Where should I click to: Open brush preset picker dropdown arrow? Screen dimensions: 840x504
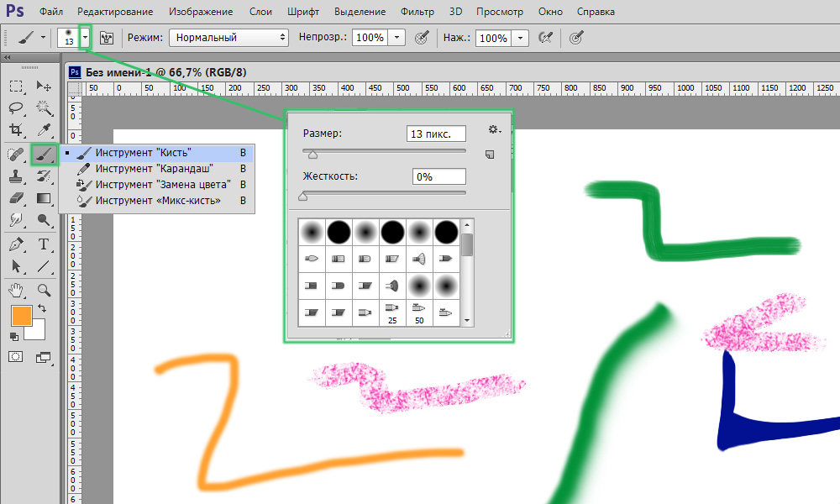pyautogui.click(x=85, y=38)
